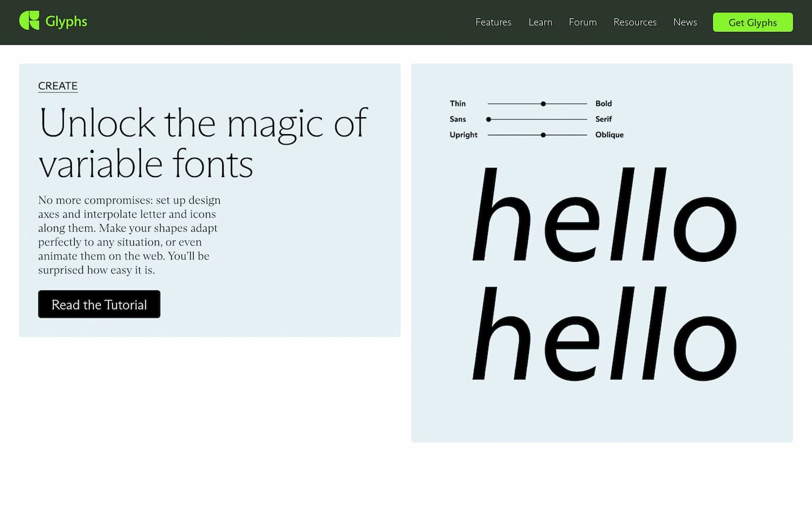Open the Resources menu
This screenshot has height=508, width=812.
635,22
